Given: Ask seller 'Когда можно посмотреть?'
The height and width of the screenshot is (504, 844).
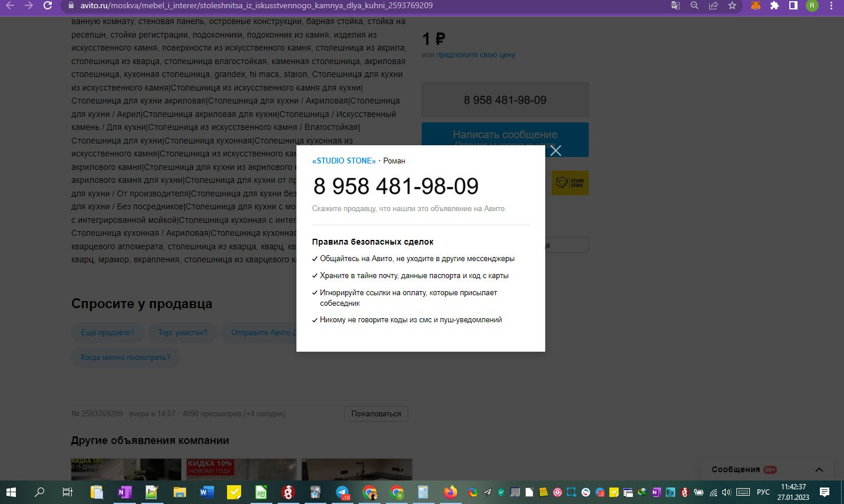Looking at the screenshot, I should [126, 357].
